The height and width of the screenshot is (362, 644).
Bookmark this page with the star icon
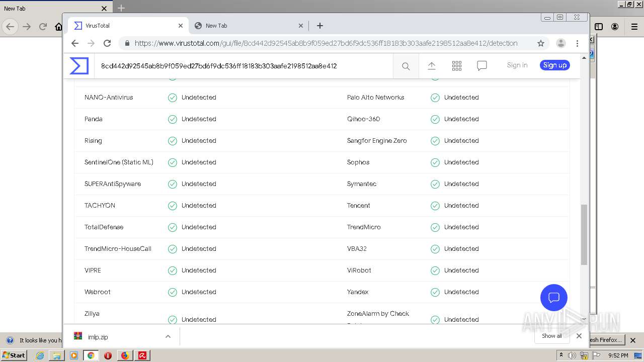[x=541, y=43]
